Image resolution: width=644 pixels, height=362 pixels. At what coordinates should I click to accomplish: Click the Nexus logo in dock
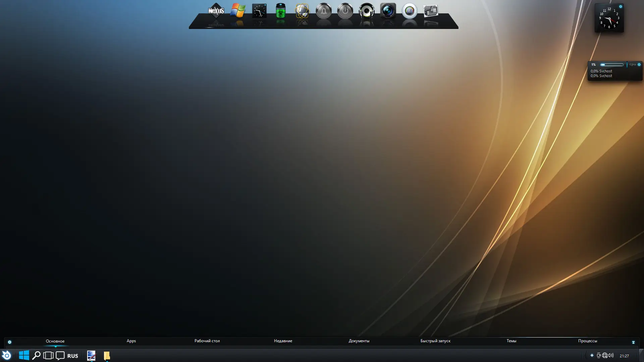tap(216, 11)
